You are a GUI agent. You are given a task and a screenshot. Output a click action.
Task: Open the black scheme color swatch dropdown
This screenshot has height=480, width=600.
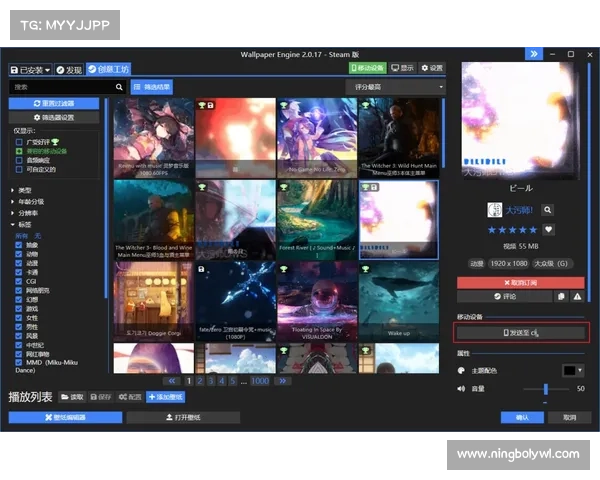(x=572, y=370)
